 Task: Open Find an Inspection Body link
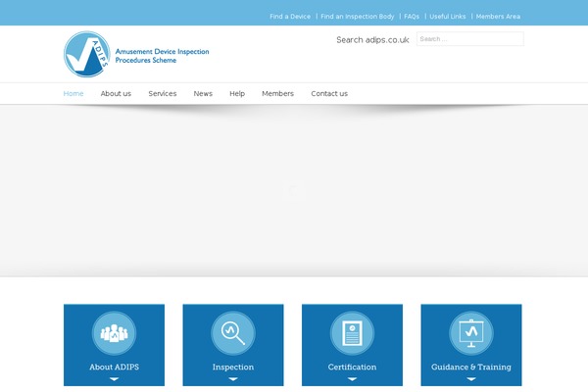tap(358, 17)
